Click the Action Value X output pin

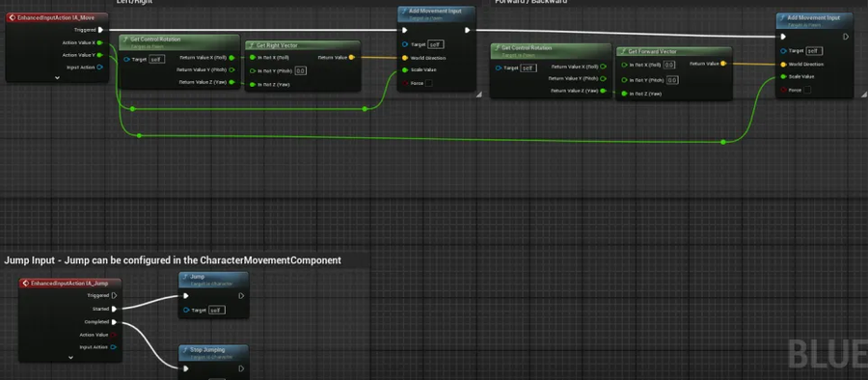tap(100, 42)
